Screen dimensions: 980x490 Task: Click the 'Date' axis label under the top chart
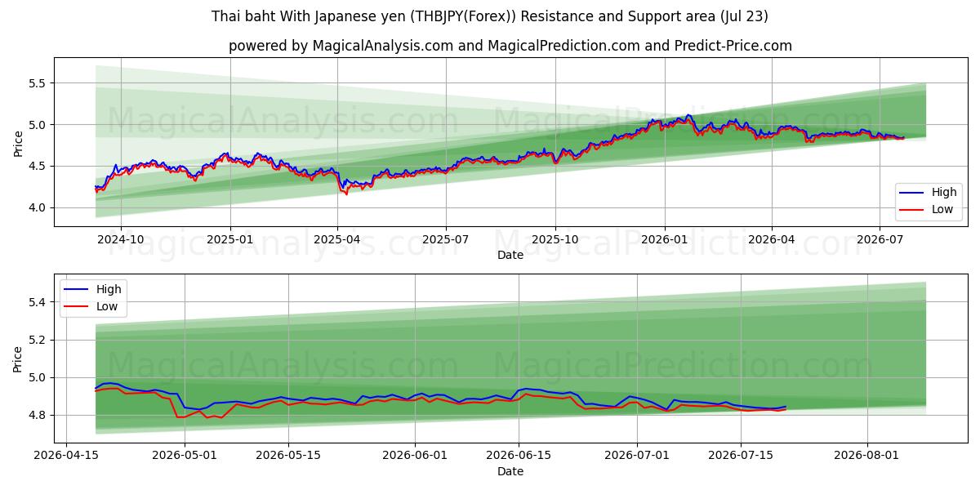coord(510,256)
